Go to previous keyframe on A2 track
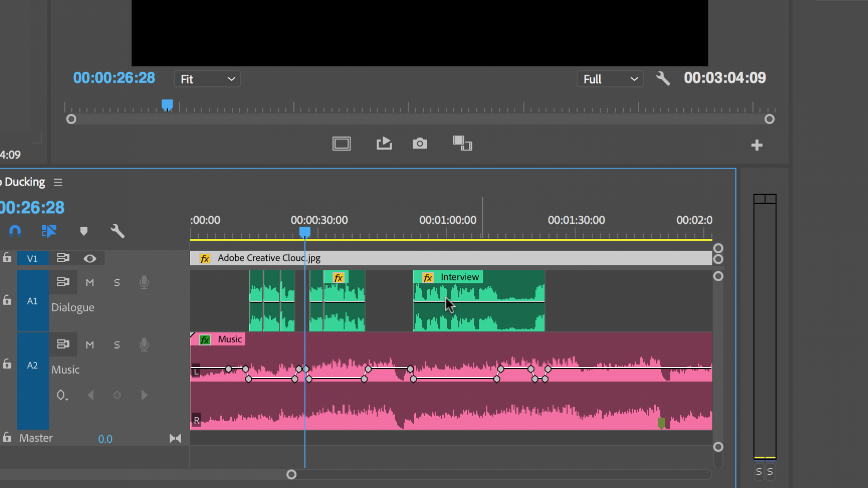This screenshot has width=868, height=488. [x=90, y=395]
